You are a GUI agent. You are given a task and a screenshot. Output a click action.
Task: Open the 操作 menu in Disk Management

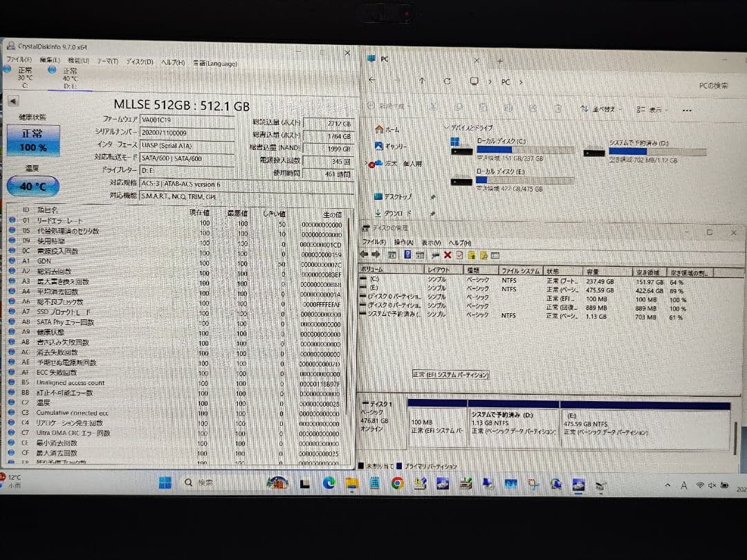coord(403,243)
